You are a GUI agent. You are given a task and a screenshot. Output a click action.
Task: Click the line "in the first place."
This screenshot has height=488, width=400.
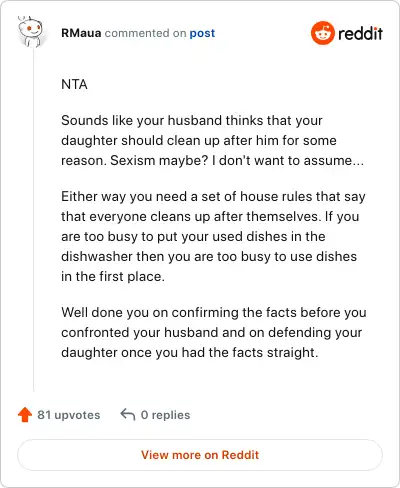click(x=113, y=277)
